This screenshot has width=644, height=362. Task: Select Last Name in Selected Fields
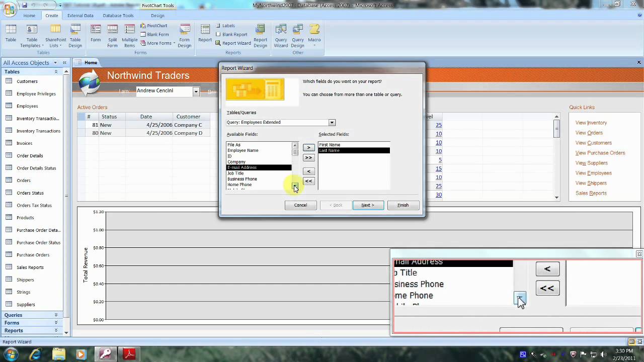click(x=354, y=150)
